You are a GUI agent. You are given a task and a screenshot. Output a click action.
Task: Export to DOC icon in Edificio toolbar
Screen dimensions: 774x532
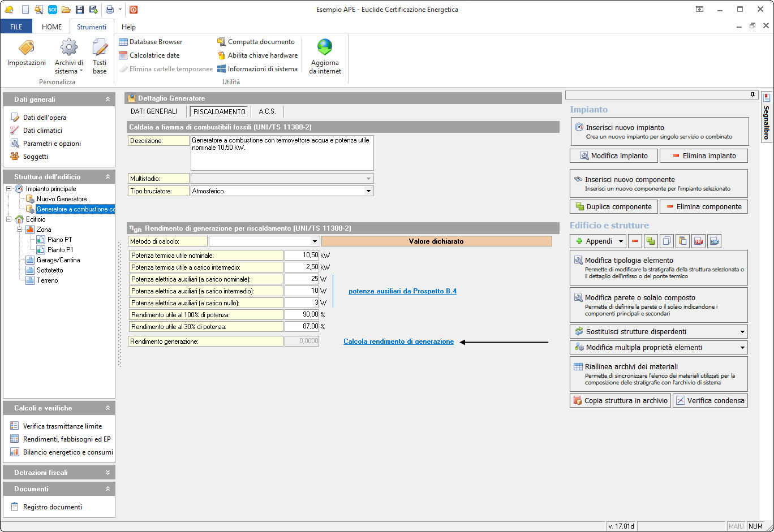[714, 241]
